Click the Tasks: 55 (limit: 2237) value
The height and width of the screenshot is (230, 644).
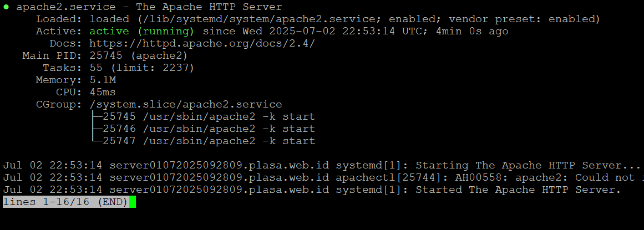141,68
